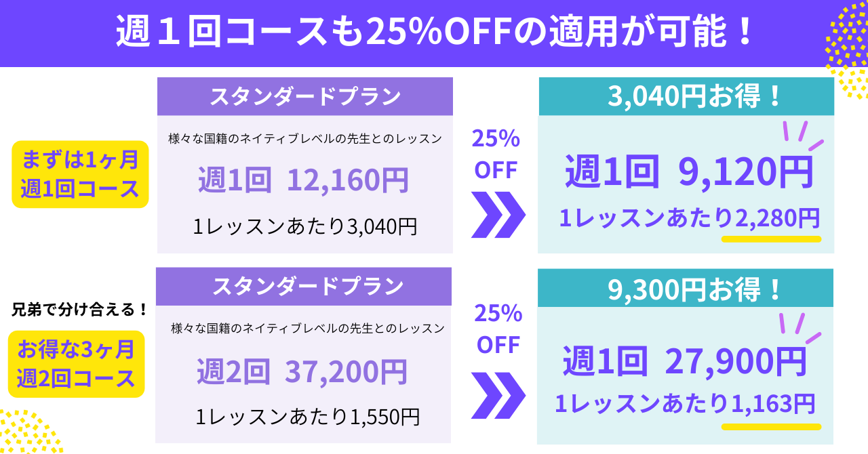Click the 25% OFF label beside 12,160円

pyautogui.click(x=496, y=154)
